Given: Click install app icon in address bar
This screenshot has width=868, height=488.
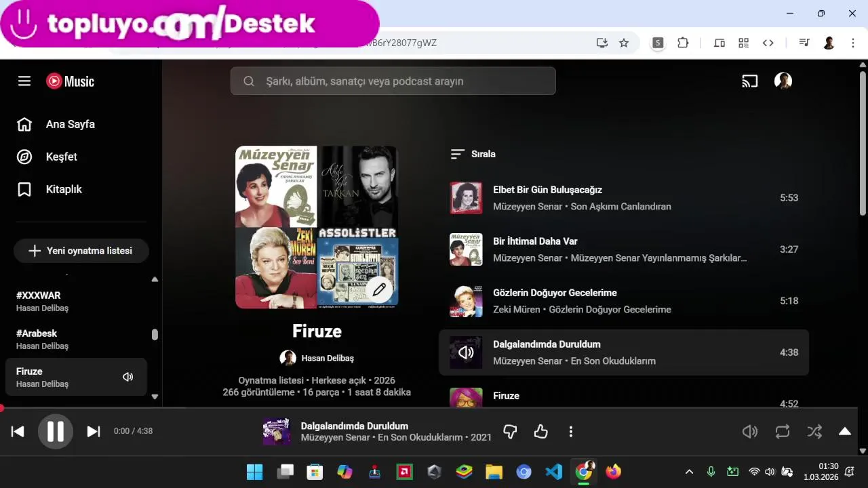Looking at the screenshot, I should (x=601, y=43).
